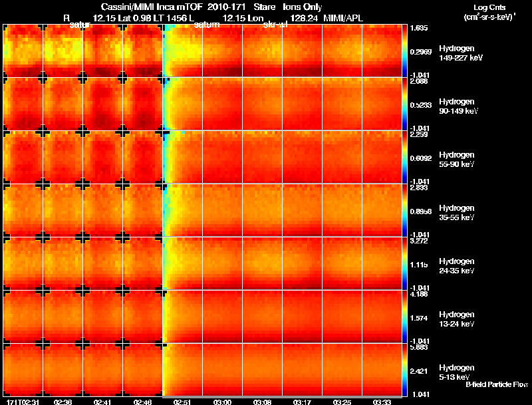Click the 1.574 color scale value
Viewport: 532px width, 405px height.
(x=419, y=318)
